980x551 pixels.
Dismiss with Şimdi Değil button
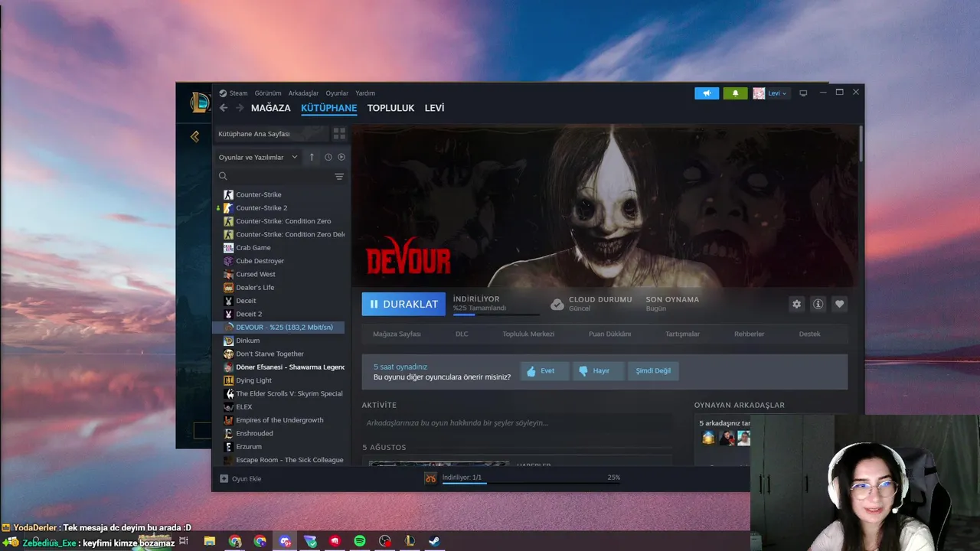pos(653,371)
